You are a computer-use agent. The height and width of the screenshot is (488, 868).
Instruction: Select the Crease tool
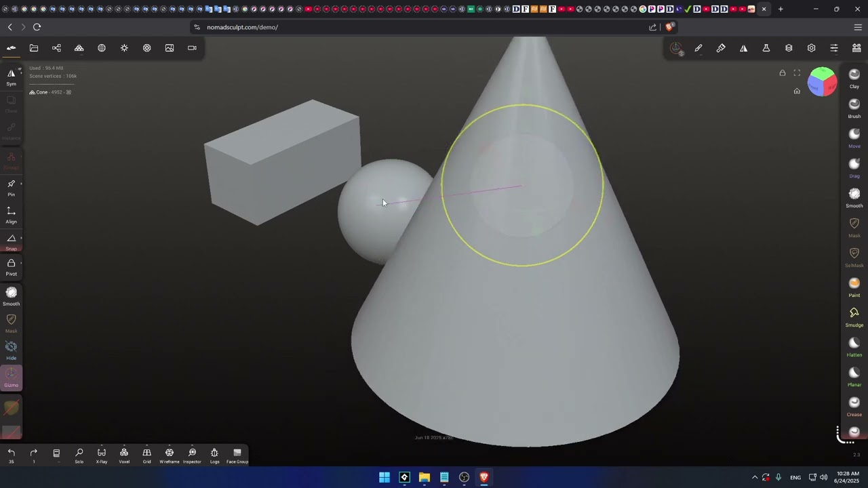pyautogui.click(x=854, y=406)
